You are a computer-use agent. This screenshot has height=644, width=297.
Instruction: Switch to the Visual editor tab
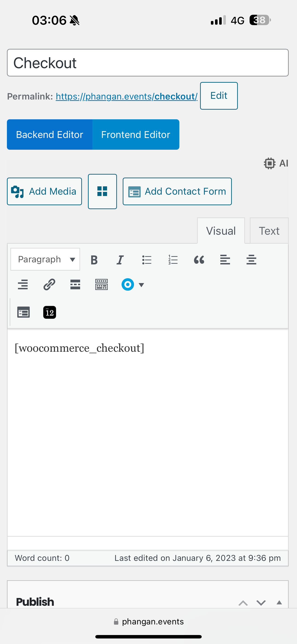coord(221,231)
